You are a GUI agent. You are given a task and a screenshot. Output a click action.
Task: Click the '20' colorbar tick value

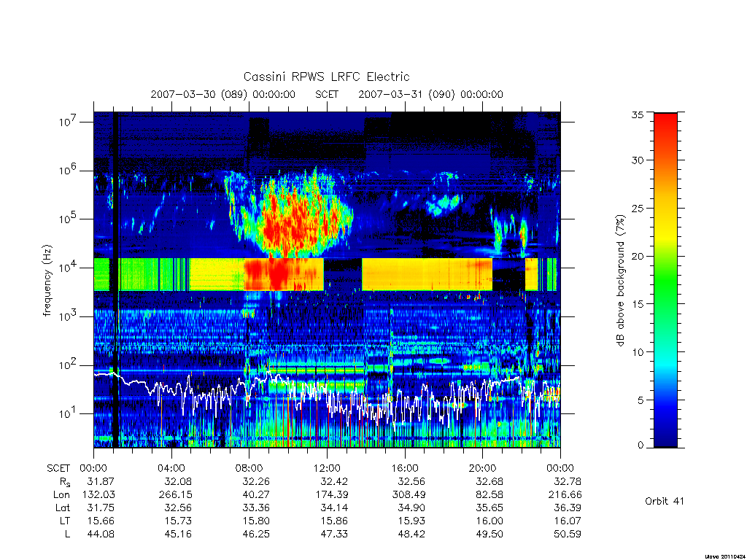click(637, 256)
